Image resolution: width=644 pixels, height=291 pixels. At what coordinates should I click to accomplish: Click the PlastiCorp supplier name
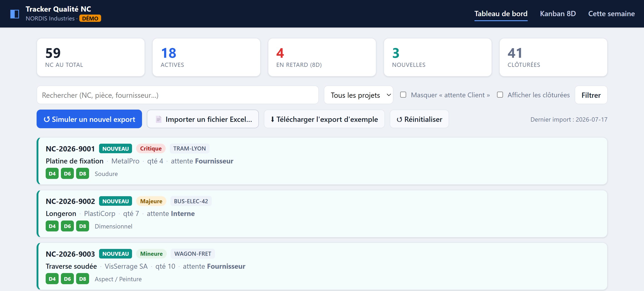100,214
